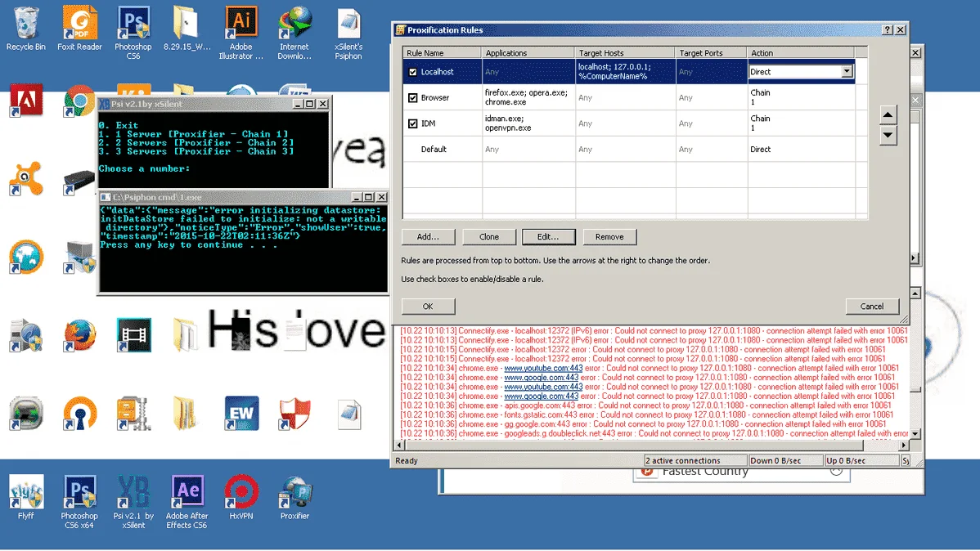Viewport: 980px width, 551px height.
Task: Click localhost target hosts cell
Action: point(625,72)
